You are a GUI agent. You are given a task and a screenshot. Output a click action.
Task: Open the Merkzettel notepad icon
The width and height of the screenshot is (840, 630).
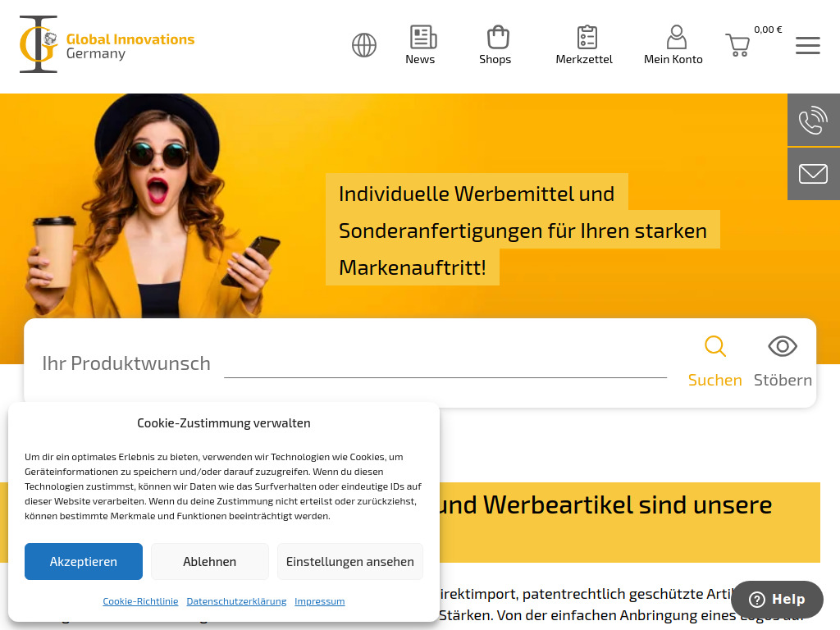click(586, 37)
